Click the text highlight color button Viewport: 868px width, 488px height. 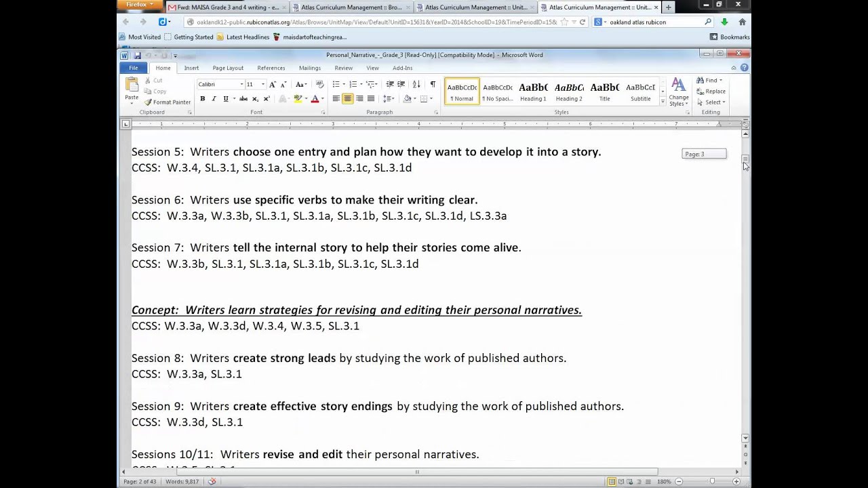297,99
